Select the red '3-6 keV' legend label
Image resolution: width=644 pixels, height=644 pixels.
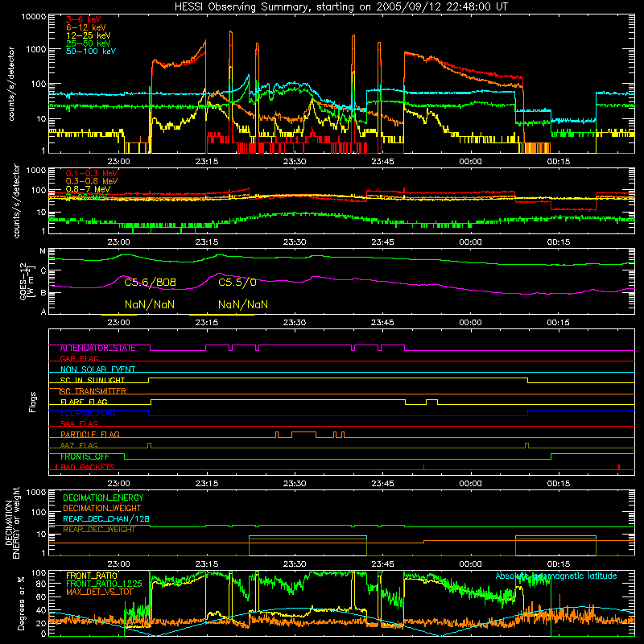click(x=83, y=19)
